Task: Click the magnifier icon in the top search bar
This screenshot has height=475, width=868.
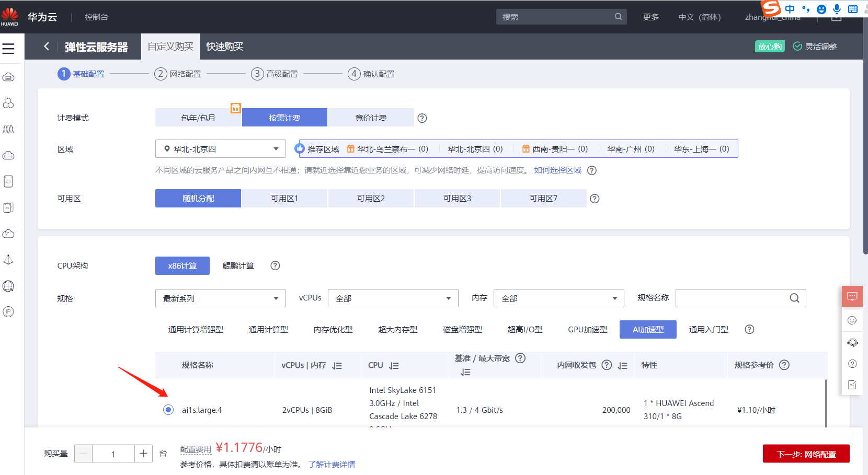Action: (618, 17)
